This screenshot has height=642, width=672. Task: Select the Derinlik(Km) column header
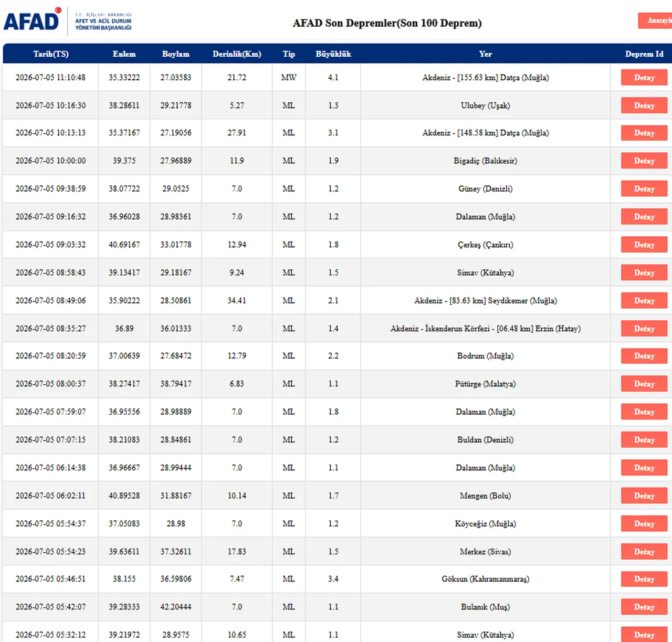click(237, 54)
